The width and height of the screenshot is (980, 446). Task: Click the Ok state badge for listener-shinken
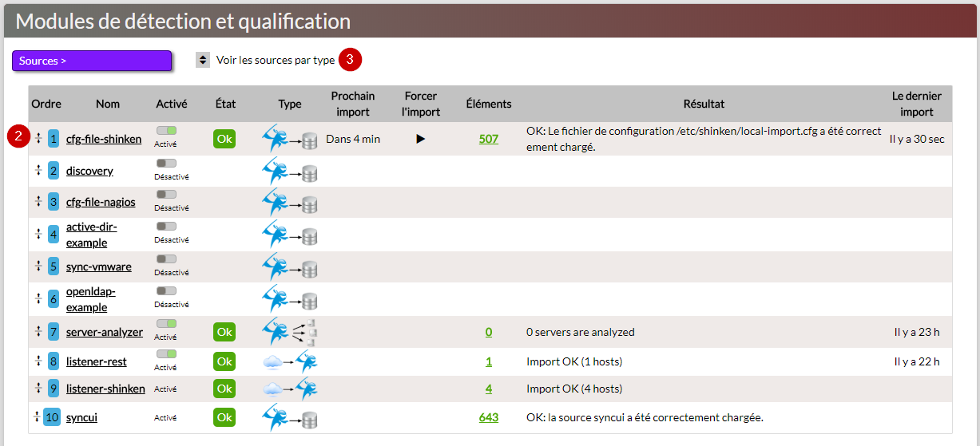[224, 389]
